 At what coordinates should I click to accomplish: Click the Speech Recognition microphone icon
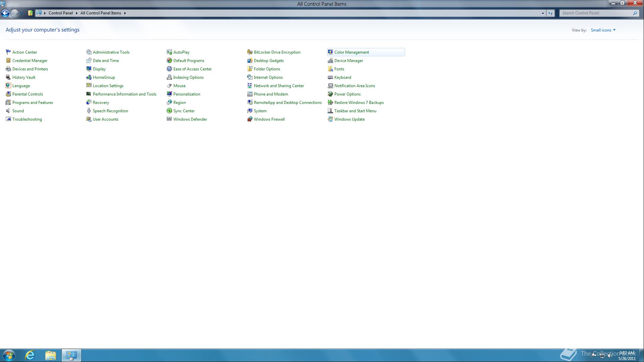[x=89, y=111]
